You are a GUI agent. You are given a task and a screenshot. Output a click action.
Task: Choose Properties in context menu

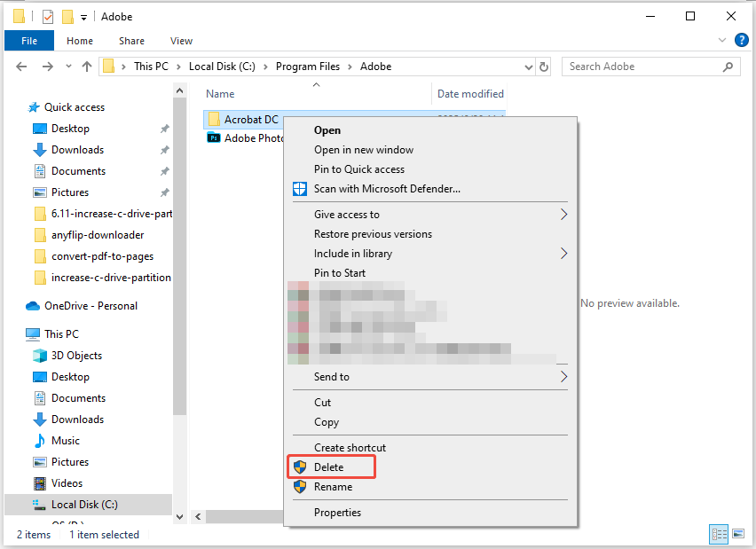[337, 513]
